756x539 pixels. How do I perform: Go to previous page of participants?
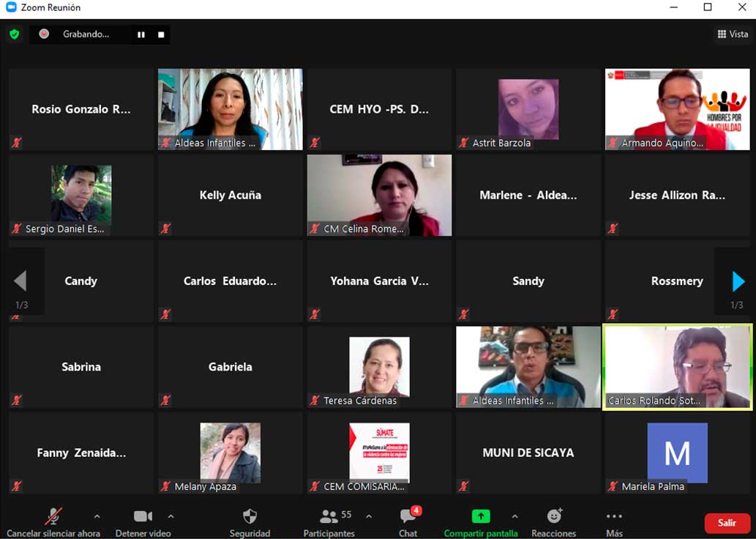tap(20, 281)
